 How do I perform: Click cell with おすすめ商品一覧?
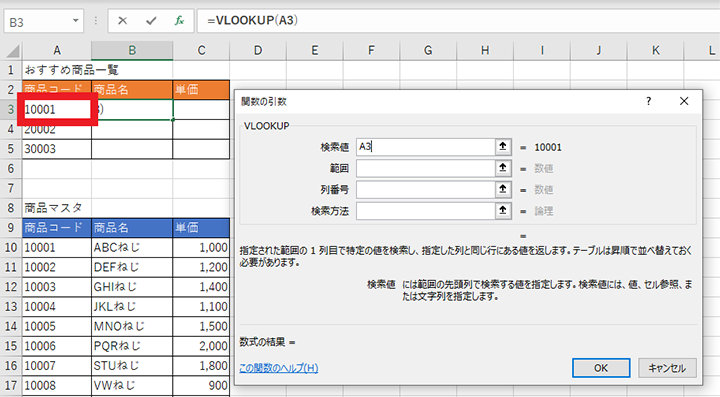pyautogui.click(x=56, y=70)
